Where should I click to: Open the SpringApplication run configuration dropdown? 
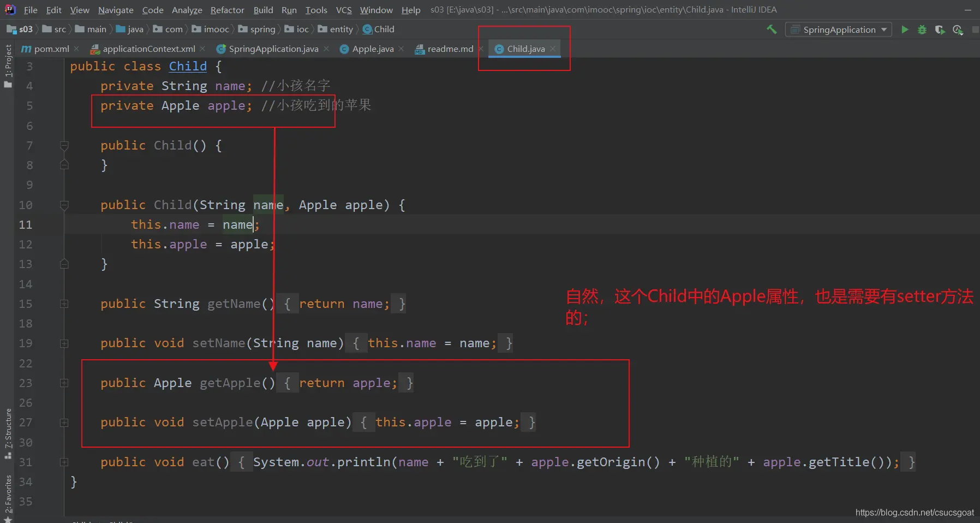[839, 29]
